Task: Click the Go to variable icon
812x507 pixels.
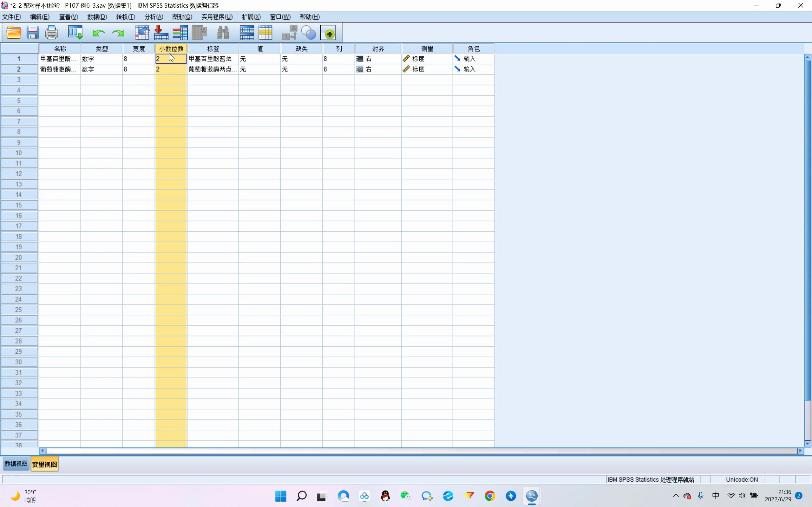Action: pyautogui.click(x=161, y=33)
